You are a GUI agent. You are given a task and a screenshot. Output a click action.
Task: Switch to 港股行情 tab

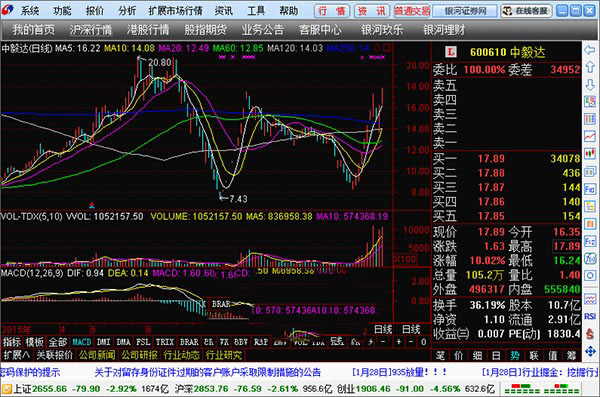tap(148, 30)
